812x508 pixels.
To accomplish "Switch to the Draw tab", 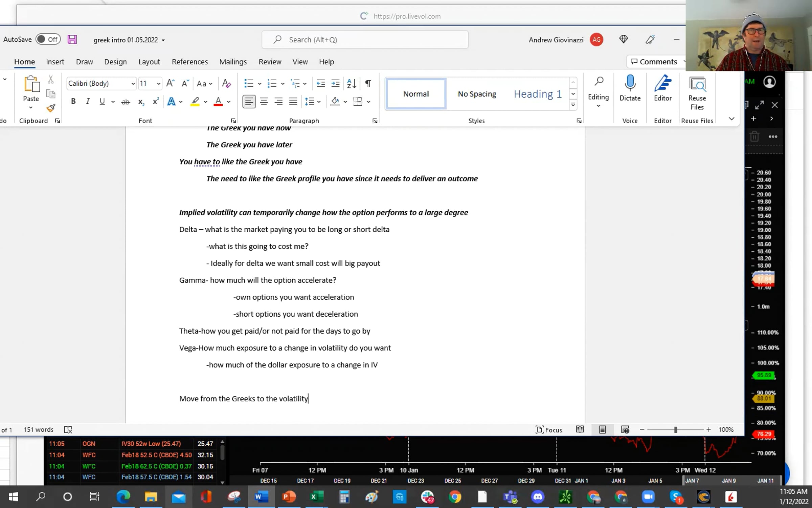I will pos(84,62).
